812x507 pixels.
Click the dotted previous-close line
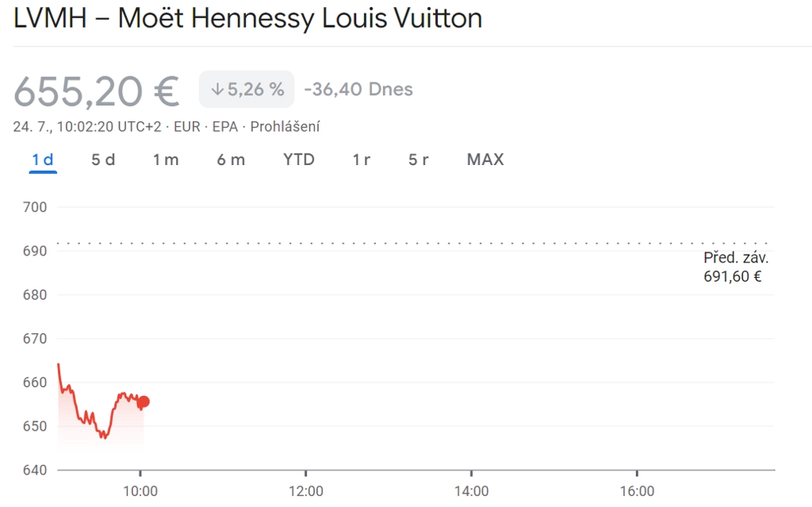[x=412, y=243]
